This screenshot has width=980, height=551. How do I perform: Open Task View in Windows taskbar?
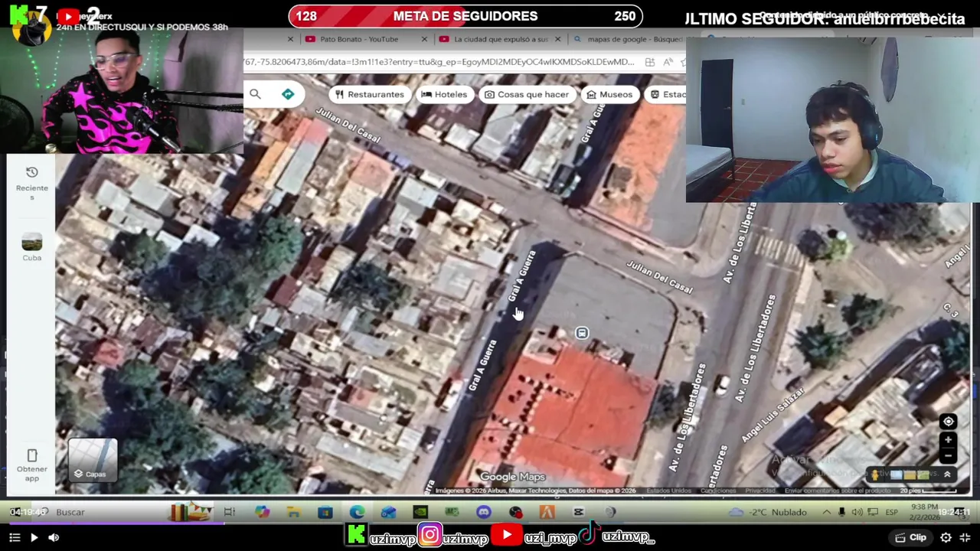pyautogui.click(x=230, y=512)
